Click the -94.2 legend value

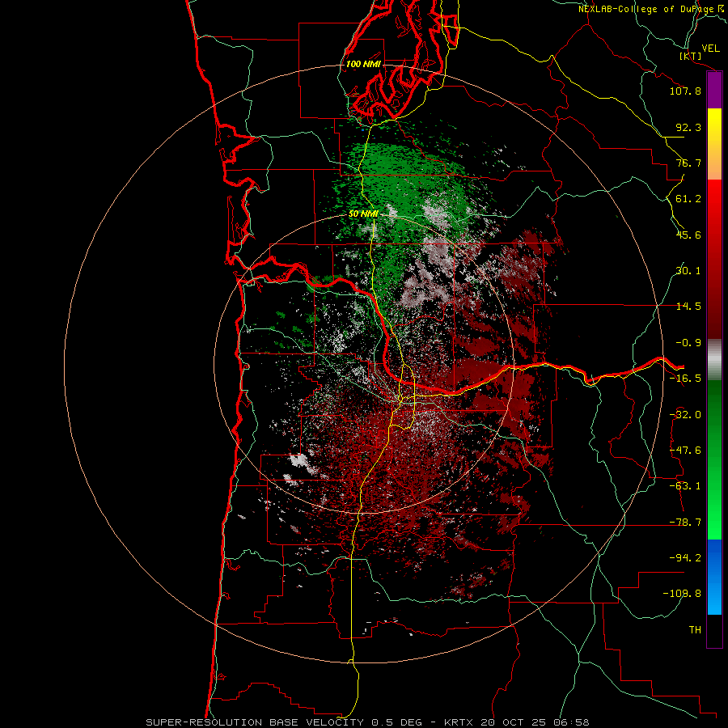[685, 557]
